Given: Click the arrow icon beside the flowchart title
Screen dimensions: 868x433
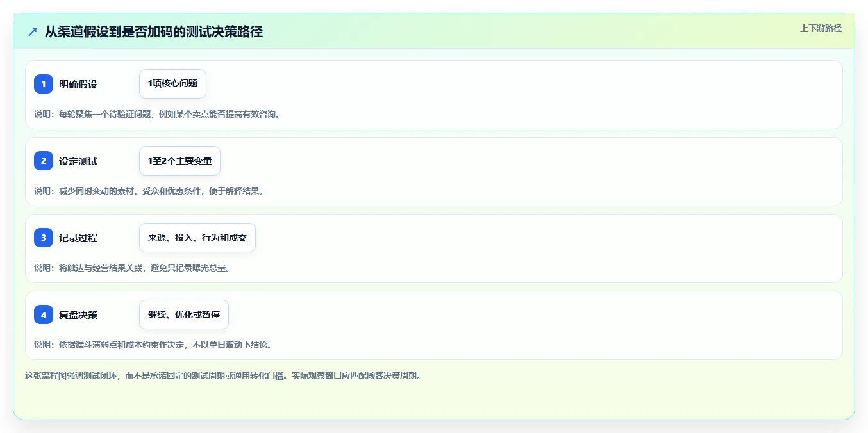Looking at the screenshot, I should (33, 32).
